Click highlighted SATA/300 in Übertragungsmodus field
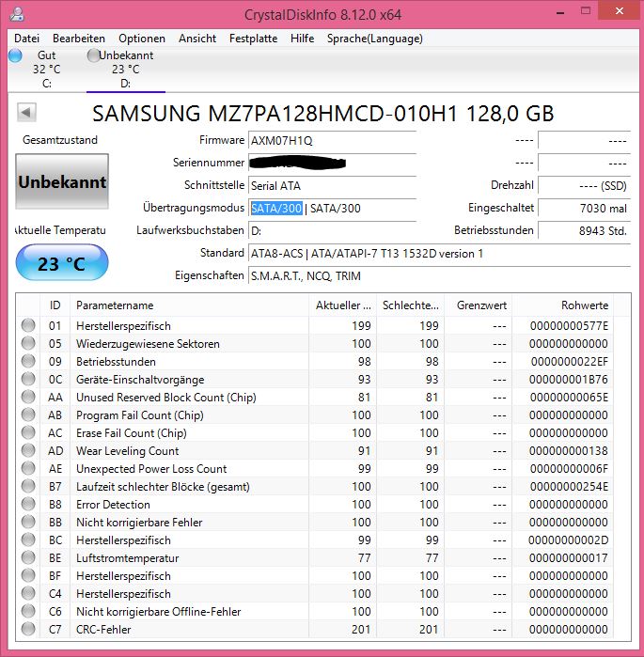Image resolution: width=644 pixels, height=657 pixels. tap(276, 209)
